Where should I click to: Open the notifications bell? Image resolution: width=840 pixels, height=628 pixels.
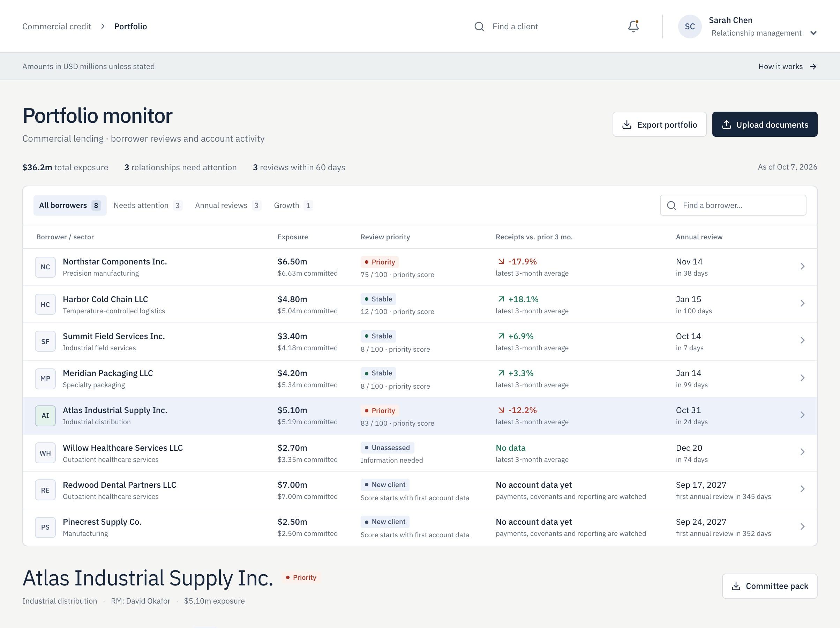pos(633,26)
